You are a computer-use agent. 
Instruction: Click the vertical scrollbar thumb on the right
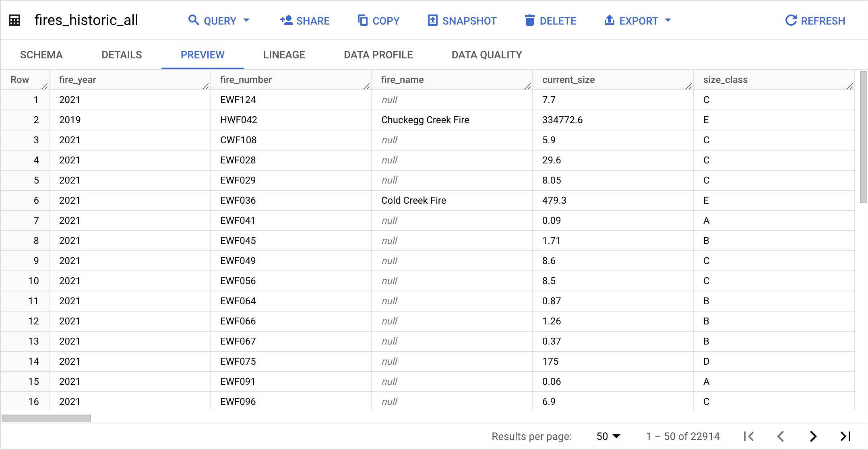863,137
